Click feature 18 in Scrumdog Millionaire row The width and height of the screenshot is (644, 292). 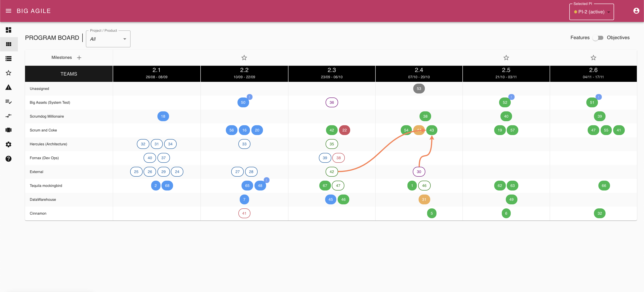(x=163, y=116)
